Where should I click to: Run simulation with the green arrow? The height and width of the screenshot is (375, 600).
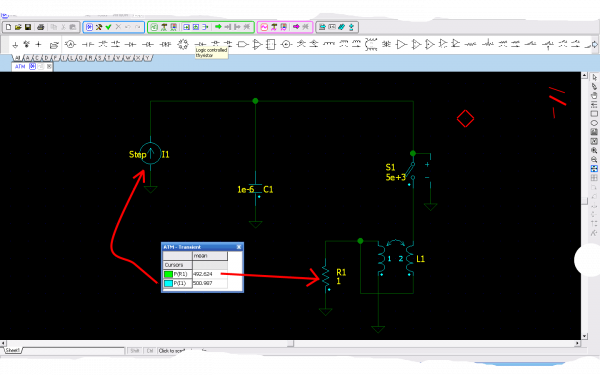(218, 27)
